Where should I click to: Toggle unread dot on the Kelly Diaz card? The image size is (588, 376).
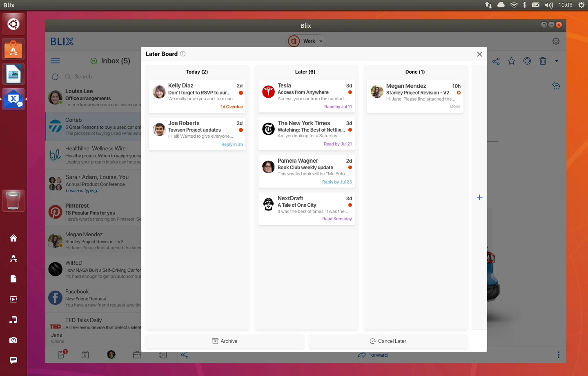(x=241, y=93)
